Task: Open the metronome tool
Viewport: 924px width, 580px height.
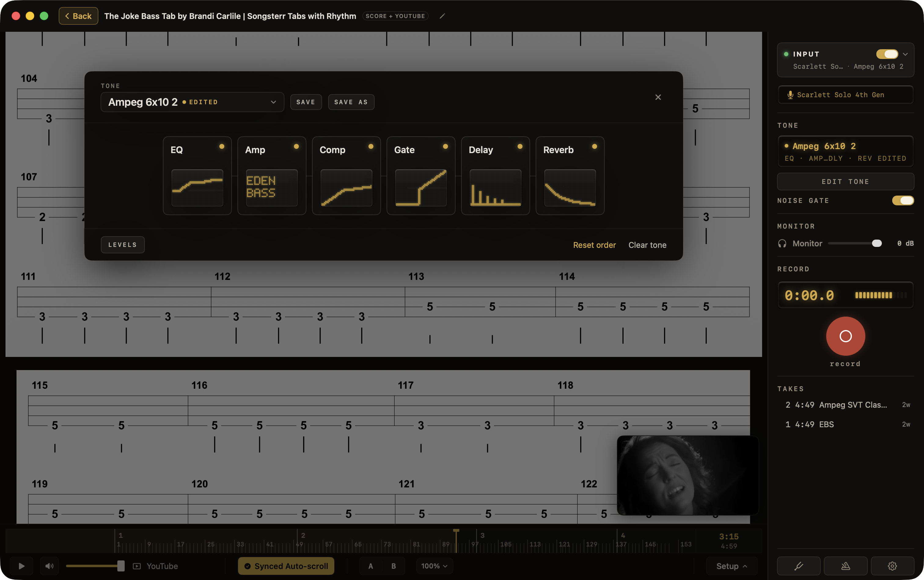Action: (845, 566)
